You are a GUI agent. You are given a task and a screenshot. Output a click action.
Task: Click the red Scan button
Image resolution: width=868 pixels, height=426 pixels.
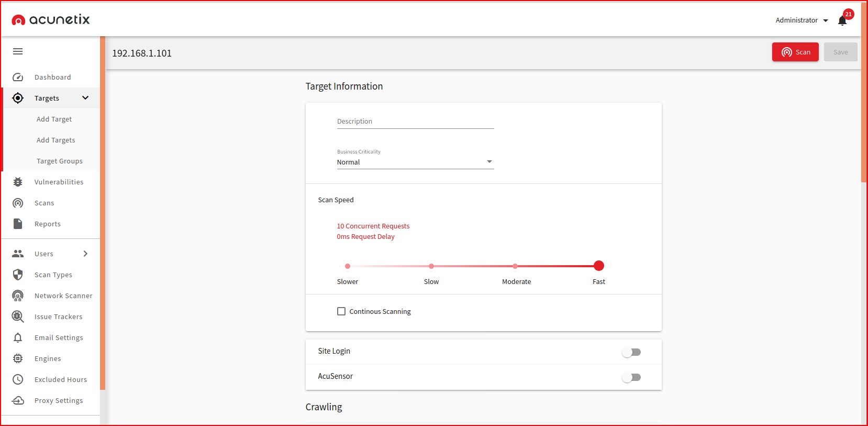[795, 52]
